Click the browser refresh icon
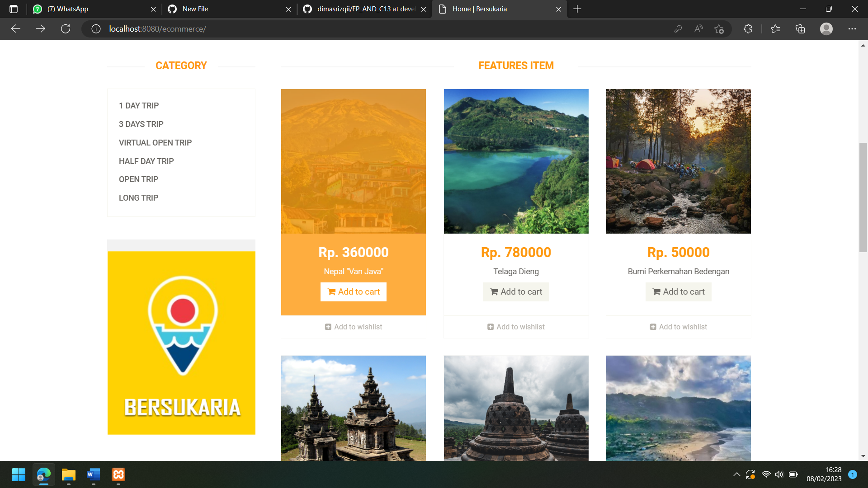This screenshot has width=868, height=488. [x=66, y=29]
